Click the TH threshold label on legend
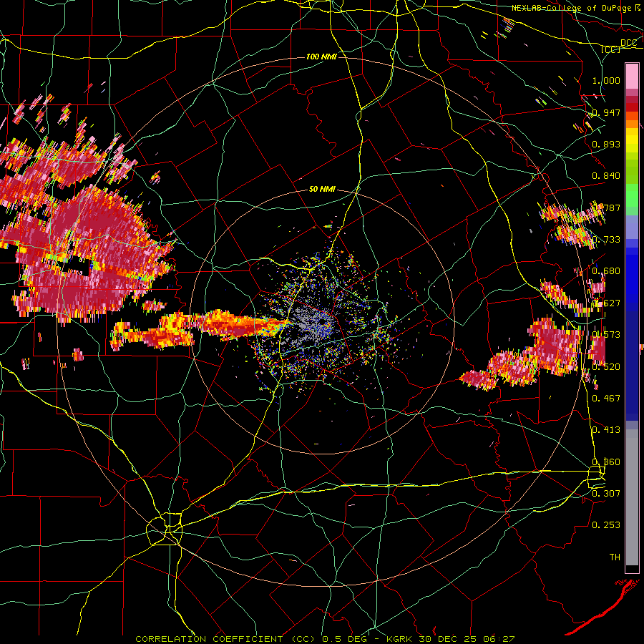The height and width of the screenshot is (644, 644). 615,557
